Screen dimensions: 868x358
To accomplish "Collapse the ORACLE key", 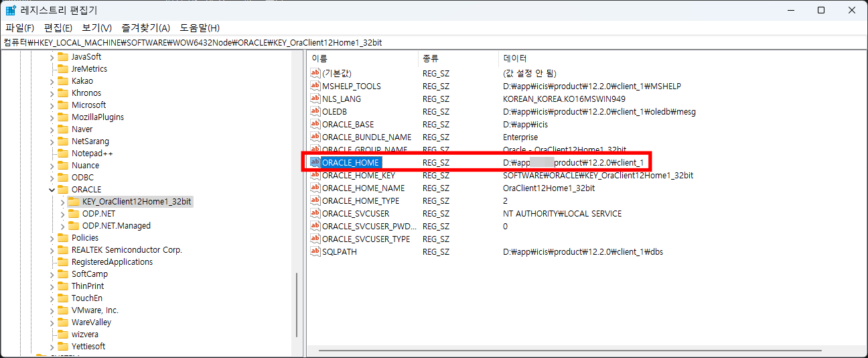I will 52,190.
